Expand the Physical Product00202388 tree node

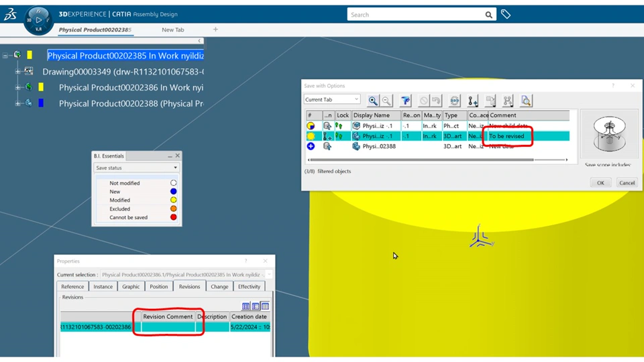click(17, 103)
